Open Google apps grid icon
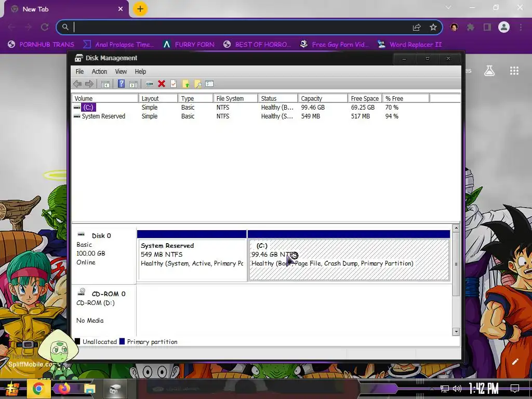The height and width of the screenshot is (399, 532). 514,71
